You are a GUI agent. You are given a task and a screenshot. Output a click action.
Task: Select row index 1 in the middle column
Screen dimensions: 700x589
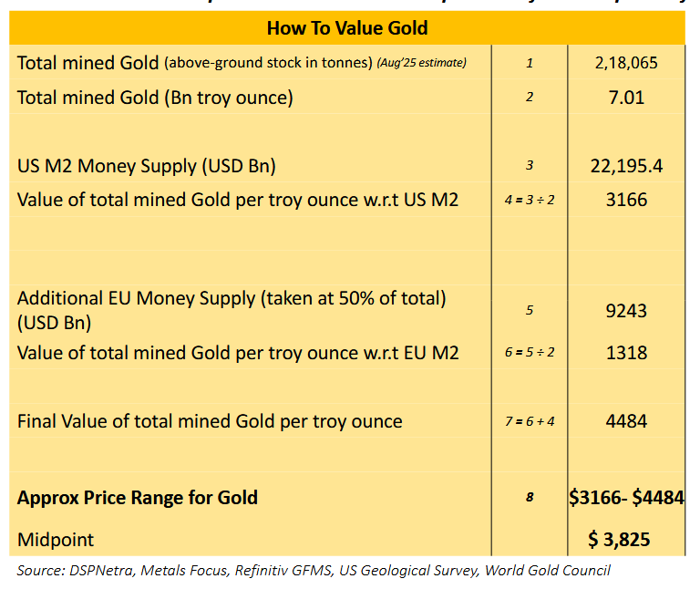pos(530,63)
